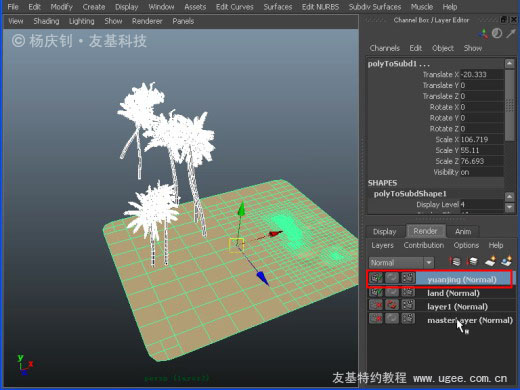Click recycle icon on yuanjing layer
This screenshot has height=390, width=520.
point(392,278)
